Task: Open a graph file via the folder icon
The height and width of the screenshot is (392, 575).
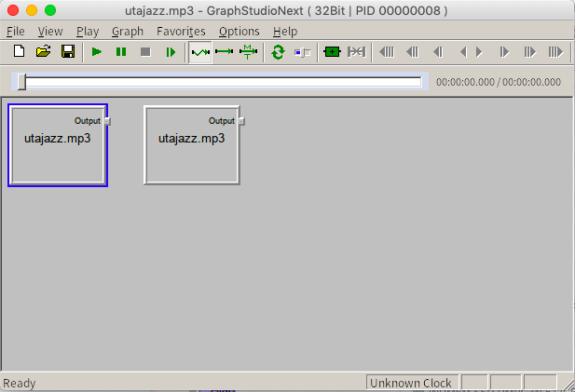Action: [43, 52]
